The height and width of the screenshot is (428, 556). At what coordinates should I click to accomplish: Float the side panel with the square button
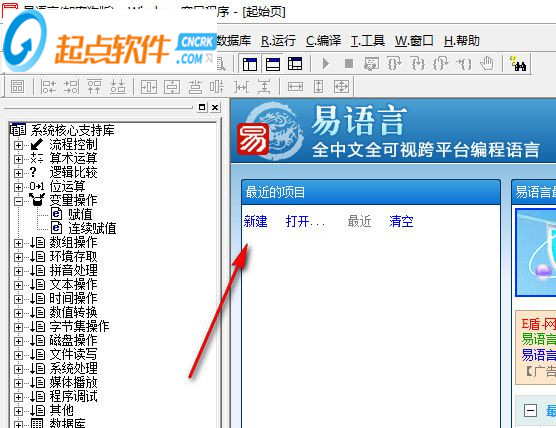tap(202, 107)
